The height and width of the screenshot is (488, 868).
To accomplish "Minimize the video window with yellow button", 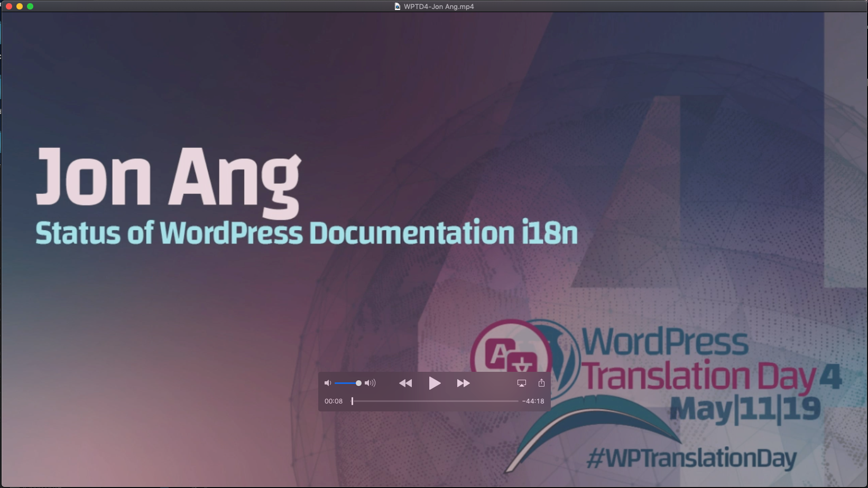I will click(20, 6).
